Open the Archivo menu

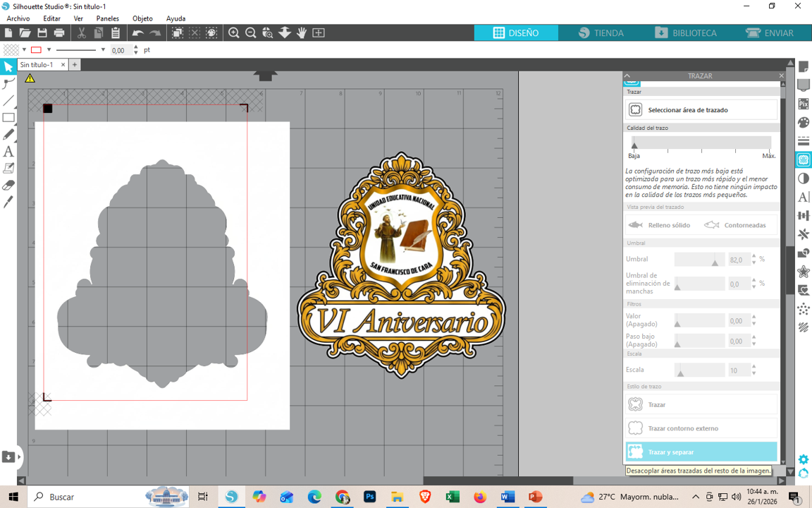pyautogui.click(x=18, y=18)
